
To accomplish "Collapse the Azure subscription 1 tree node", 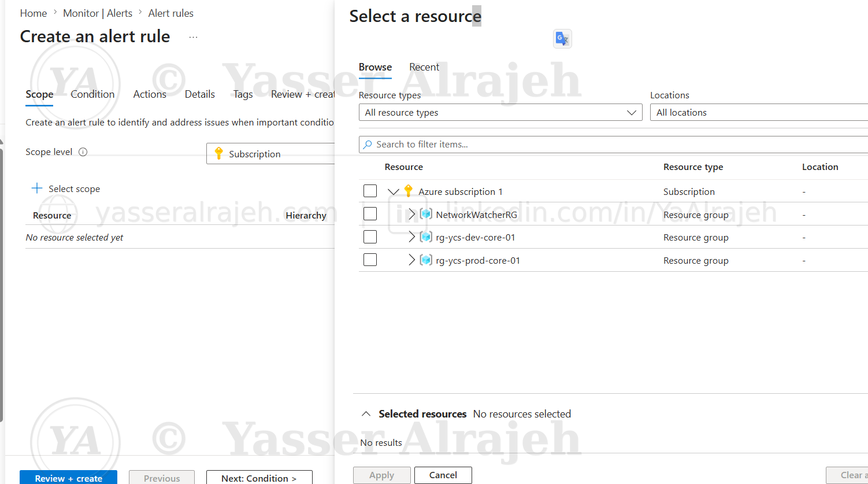I will click(x=394, y=191).
